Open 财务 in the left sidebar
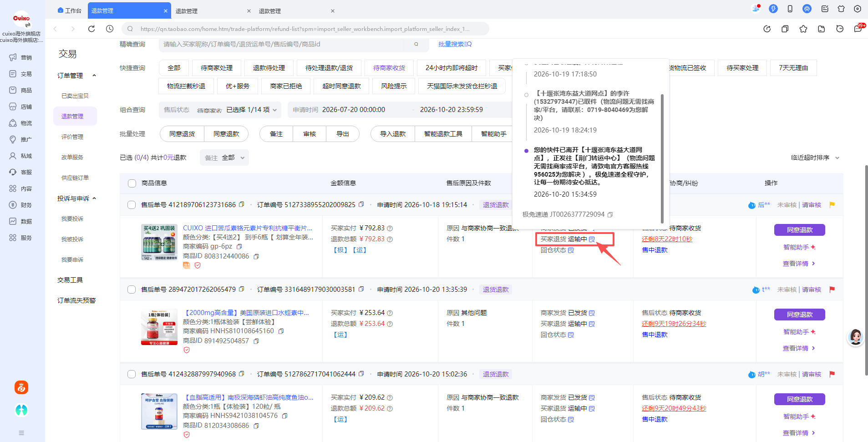Screen dimensions: 868x442 (20, 205)
